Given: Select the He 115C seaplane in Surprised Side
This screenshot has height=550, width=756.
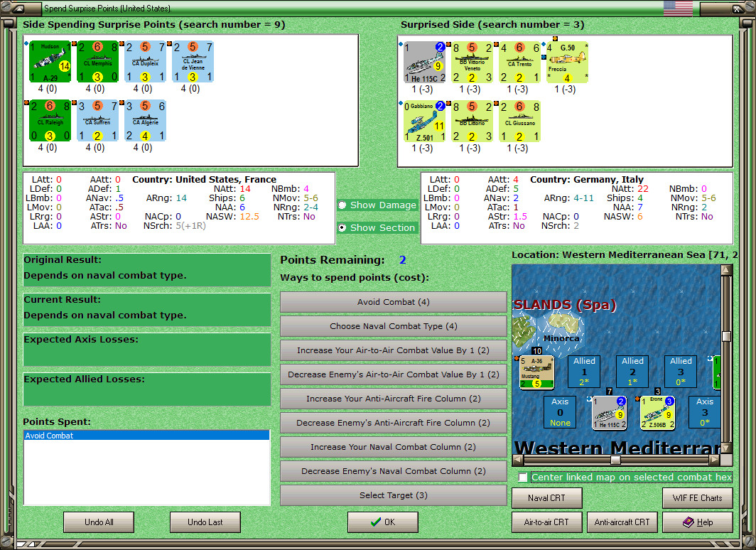Looking at the screenshot, I should [x=424, y=63].
